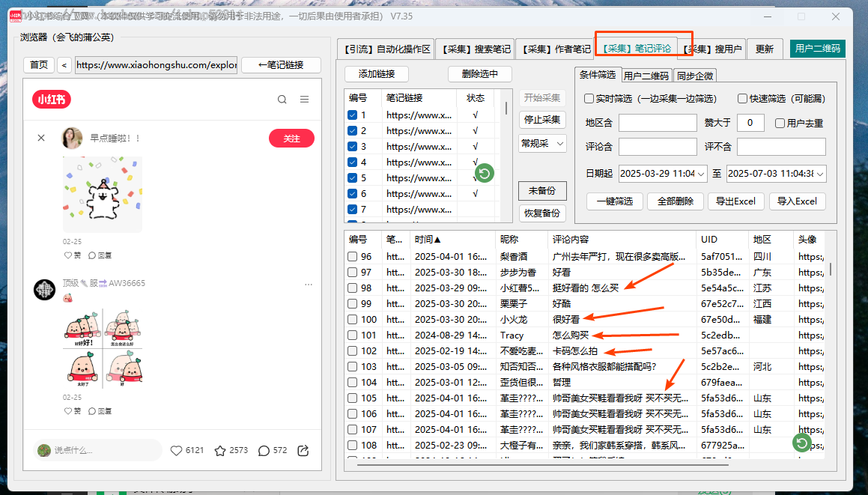Click the 小红书 red logo

(52, 99)
